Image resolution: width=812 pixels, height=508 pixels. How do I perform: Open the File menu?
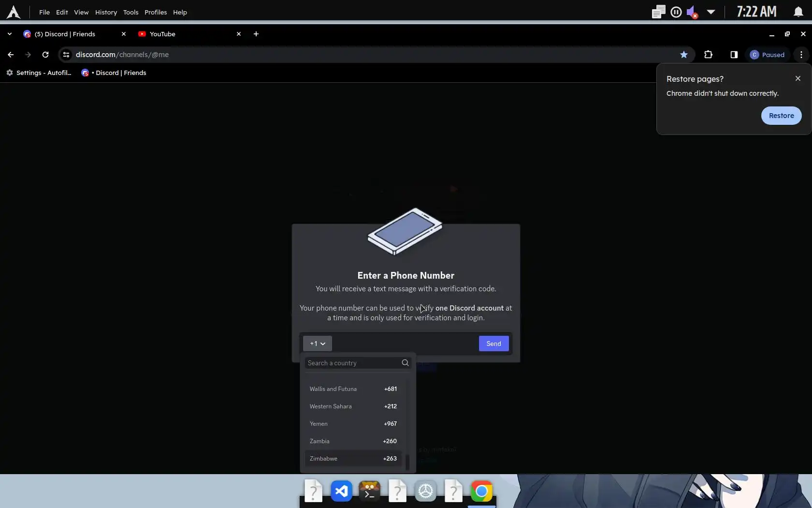click(44, 12)
